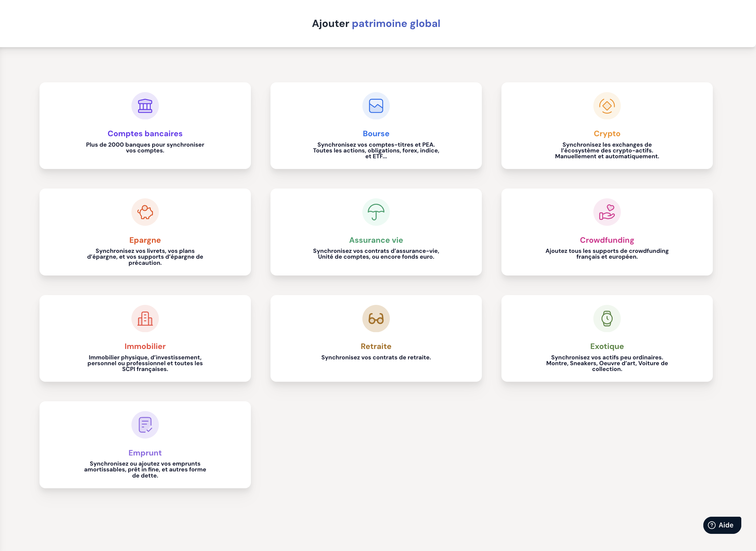Viewport: 756px width, 551px height.
Task: Click the glasses icon above Retraite
Action: click(376, 319)
